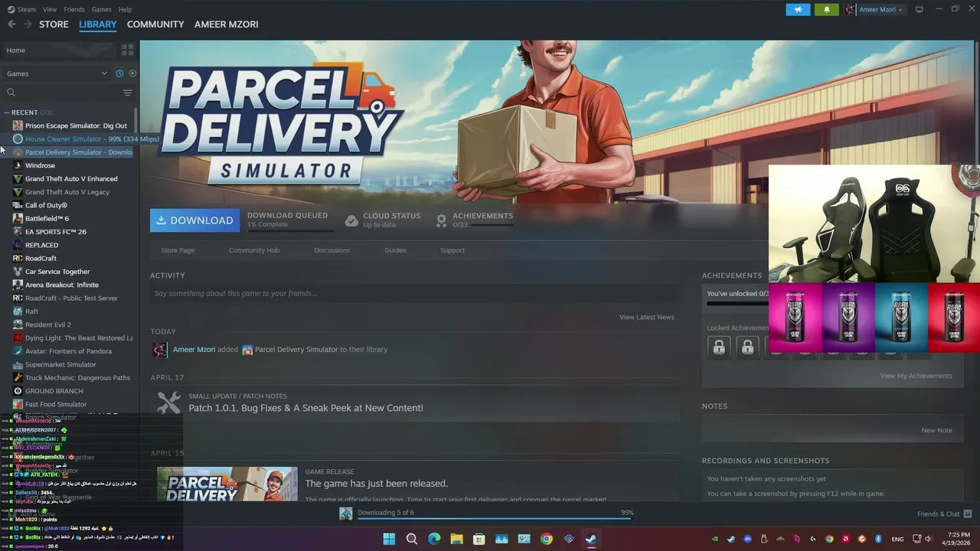Open Parcel Delivery game release thumbnail
The width and height of the screenshot is (980, 551).
click(227, 484)
